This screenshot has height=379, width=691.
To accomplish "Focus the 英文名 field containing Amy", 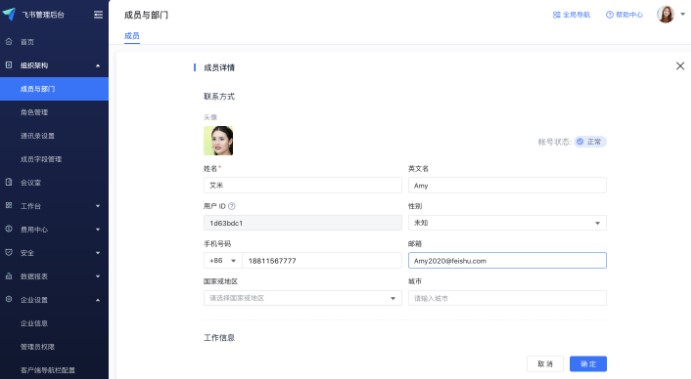I will pos(507,185).
